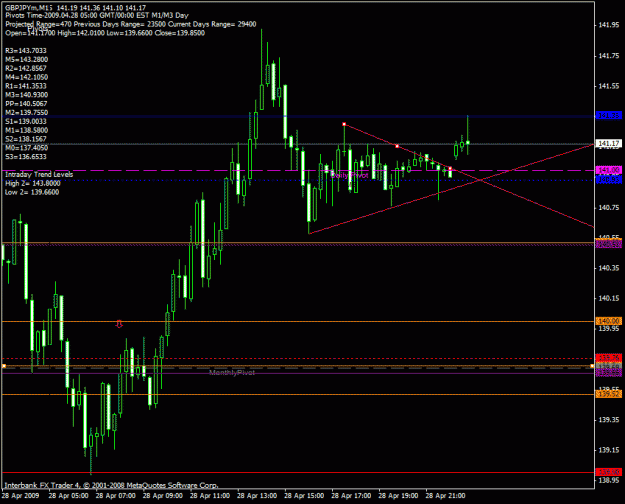The width and height of the screenshot is (625, 504).
Task: Click the Intraday Trend Levels heading
Action: (x=39, y=174)
